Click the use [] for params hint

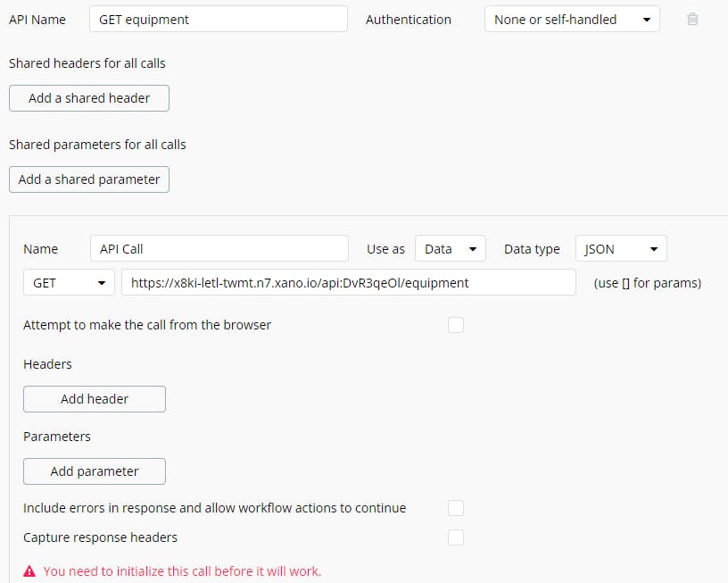[x=647, y=283]
